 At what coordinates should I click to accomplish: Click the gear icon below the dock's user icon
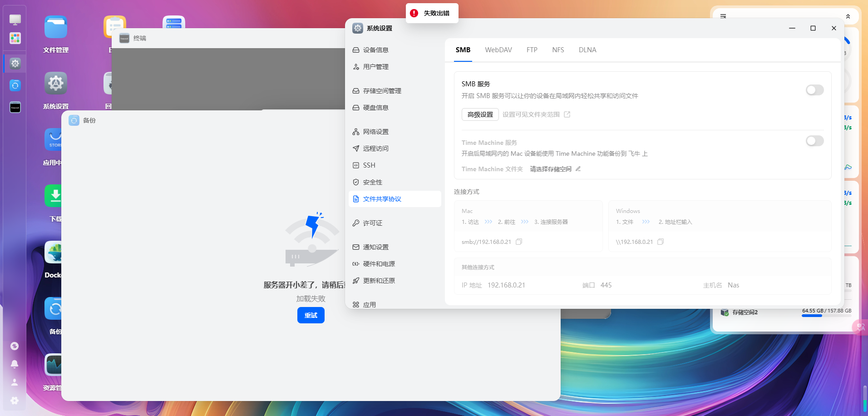15,401
